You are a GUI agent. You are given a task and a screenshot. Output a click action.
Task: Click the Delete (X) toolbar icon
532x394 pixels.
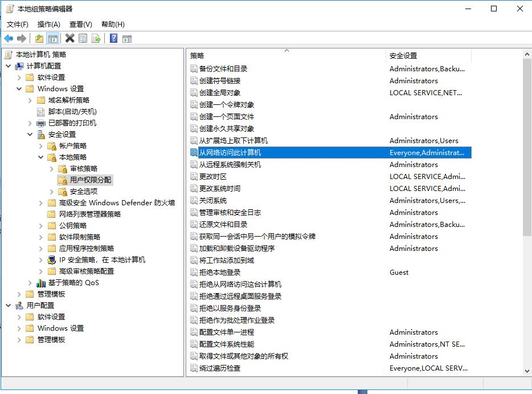pos(68,38)
